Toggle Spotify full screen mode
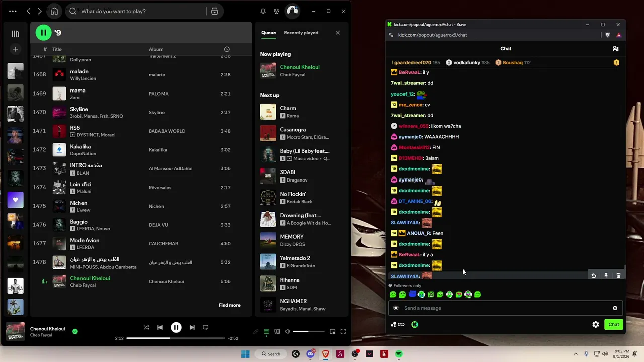Viewport: 644px width, 362px height. (x=343, y=331)
